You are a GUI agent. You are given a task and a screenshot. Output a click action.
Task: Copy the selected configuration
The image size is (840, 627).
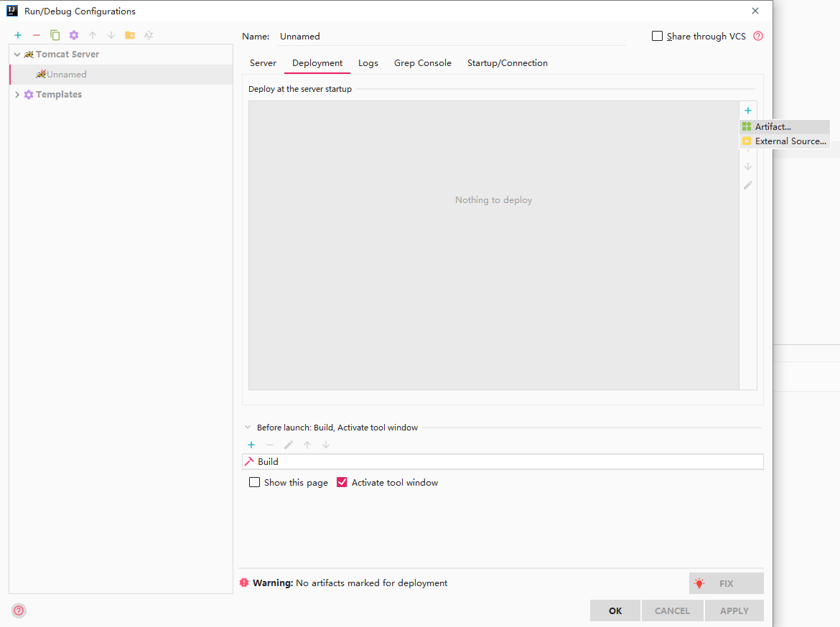click(55, 35)
